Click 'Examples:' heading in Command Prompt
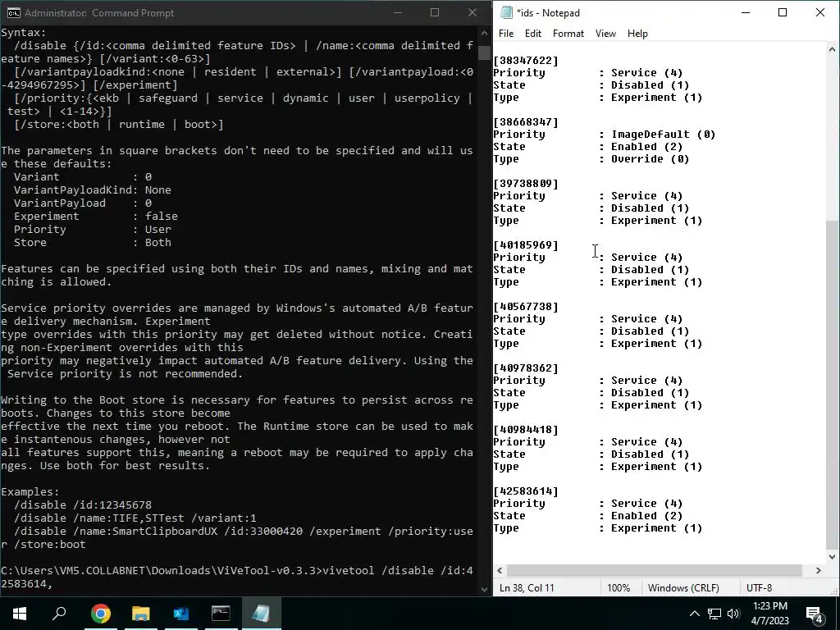840x630 pixels. point(30,492)
